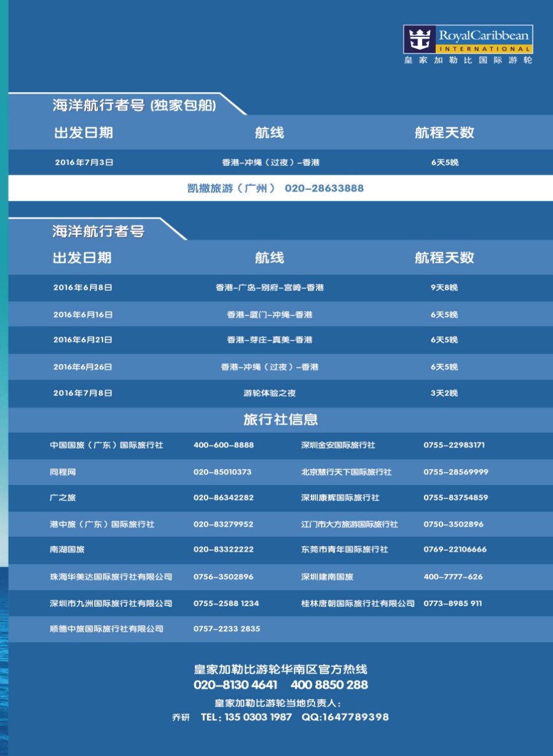Click phone number 020-83279952
Viewport: 553px width, 756px height.
pyautogui.click(x=224, y=525)
